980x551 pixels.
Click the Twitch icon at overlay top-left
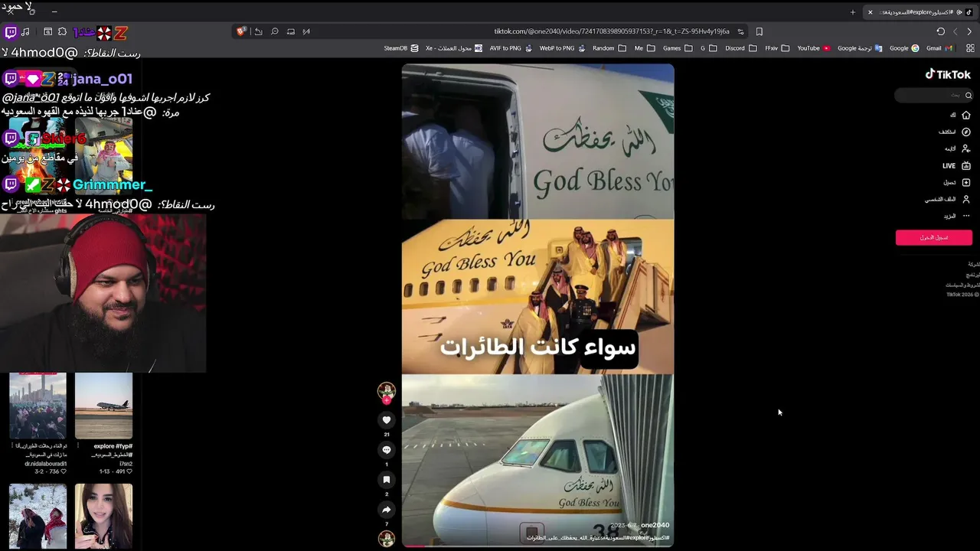[x=11, y=32]
